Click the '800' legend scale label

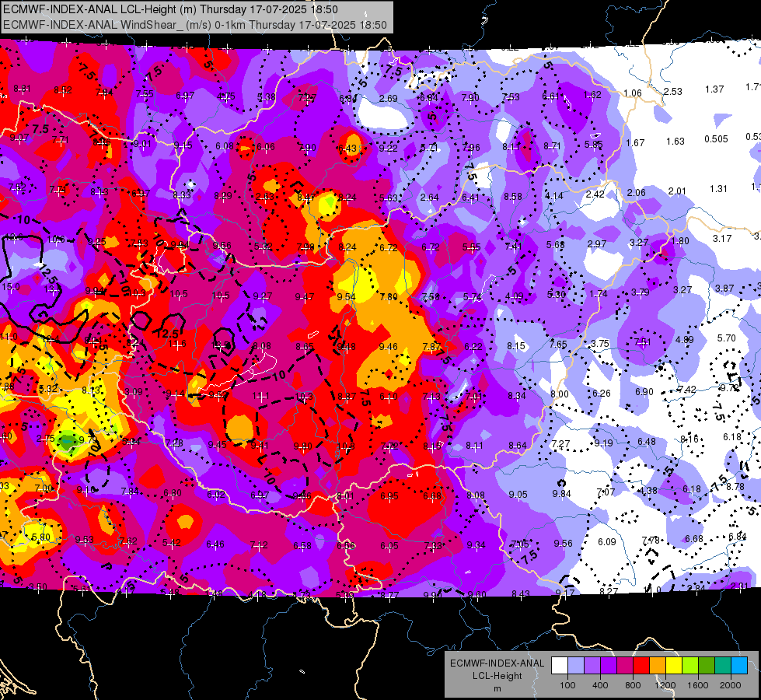633,685
